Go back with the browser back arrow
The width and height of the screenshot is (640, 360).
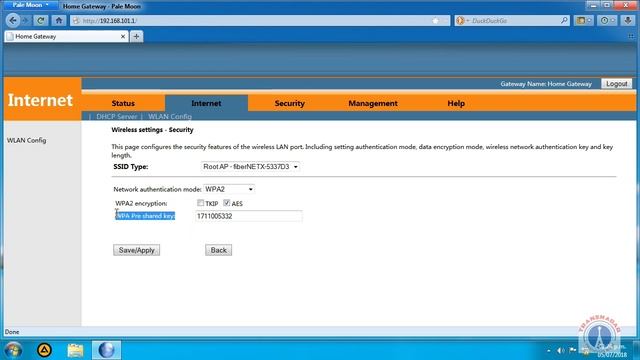pyautogui.click(x=13, y=20)
